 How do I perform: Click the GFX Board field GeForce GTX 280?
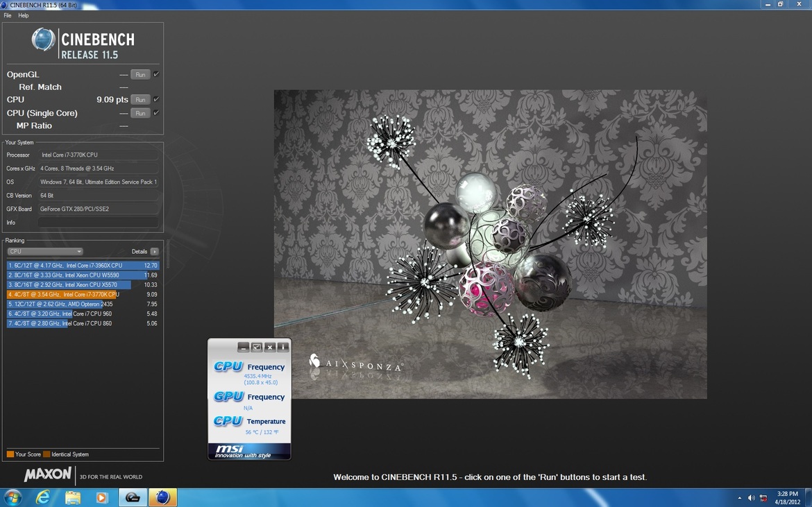coord(99,209)
